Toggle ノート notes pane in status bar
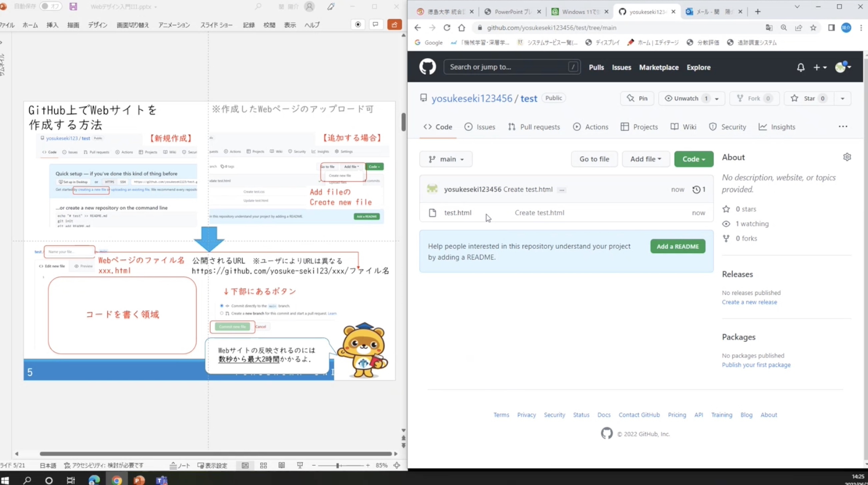 pyautogui.click(x=180, y=465)
